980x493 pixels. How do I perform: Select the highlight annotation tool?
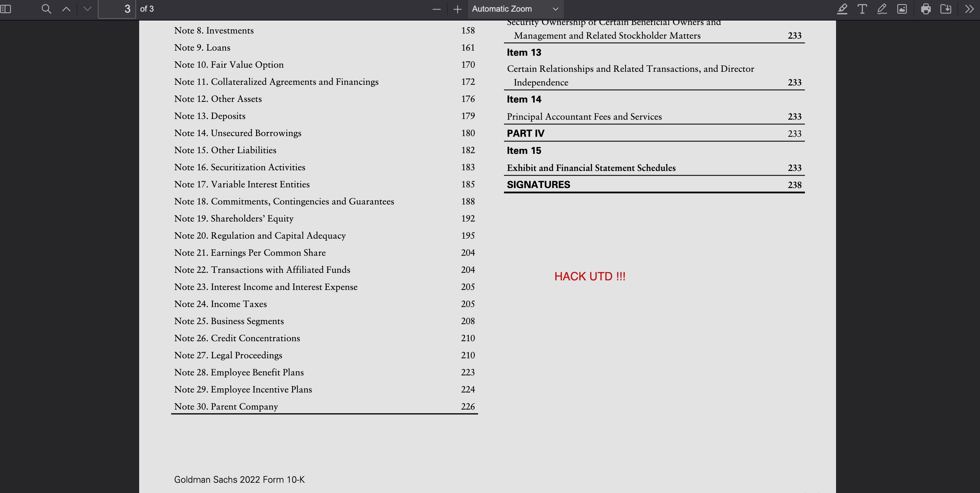[x=842, y=9]
